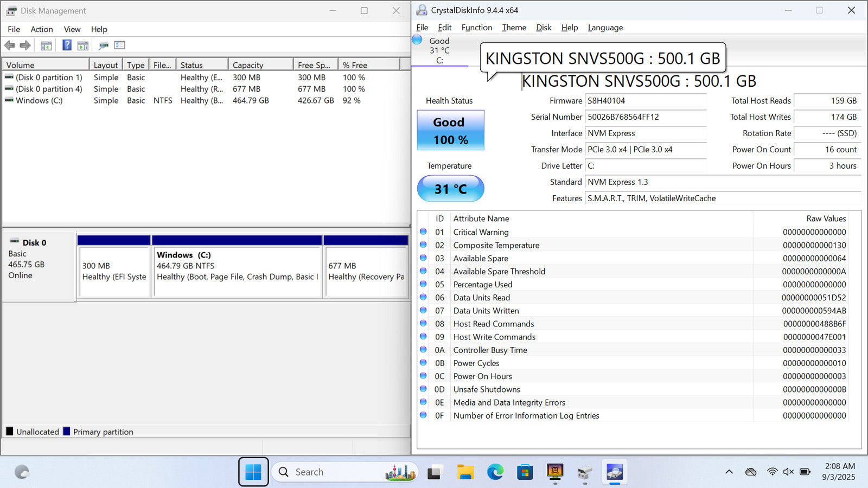Click the Total Host Writes value 174 GB
Image resolution: width=868 pixels, height=488 pixels.
click(x=827, y=117)
